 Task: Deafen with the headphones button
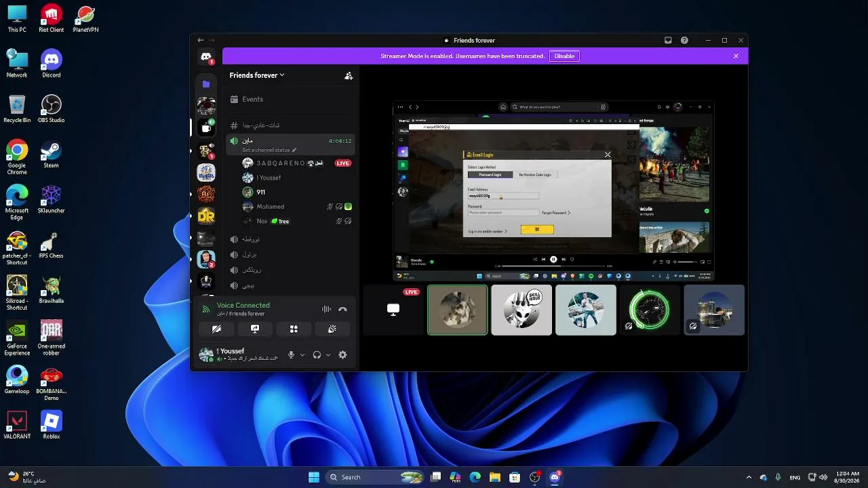(x=317, y=354)
